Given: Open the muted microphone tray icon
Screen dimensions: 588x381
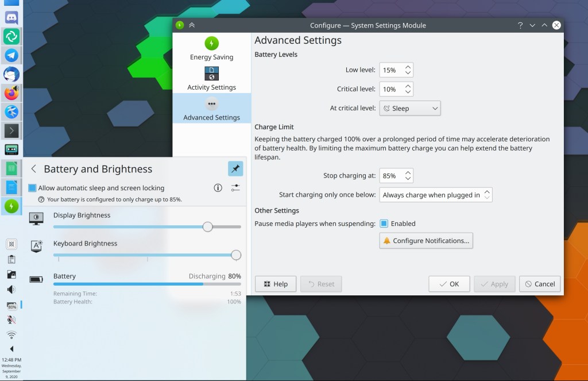Looking at the screenshot, I should (x=11, y=320).
